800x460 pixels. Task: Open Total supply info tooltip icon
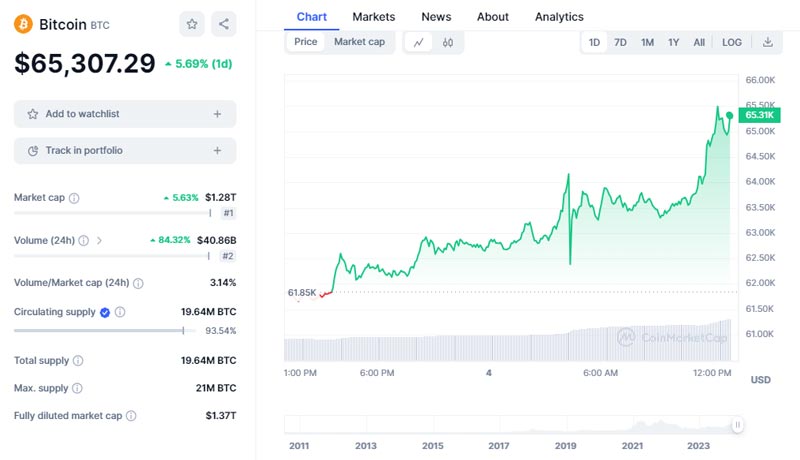78,361
